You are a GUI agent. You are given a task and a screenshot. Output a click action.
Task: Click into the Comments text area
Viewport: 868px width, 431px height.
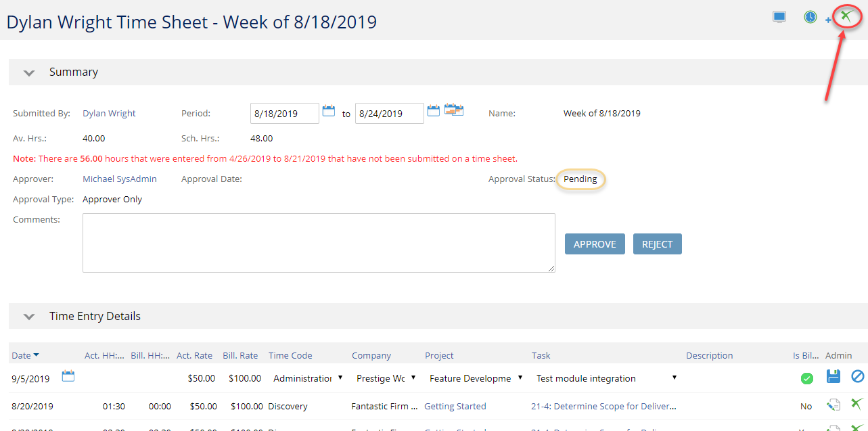click(x=319, y=243)
